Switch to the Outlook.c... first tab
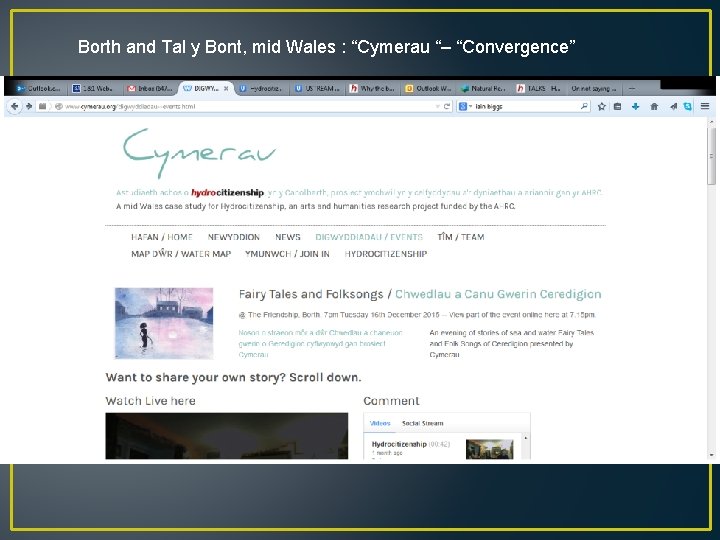The width and height of the screenshot is (720, 540). coord(39,88)
